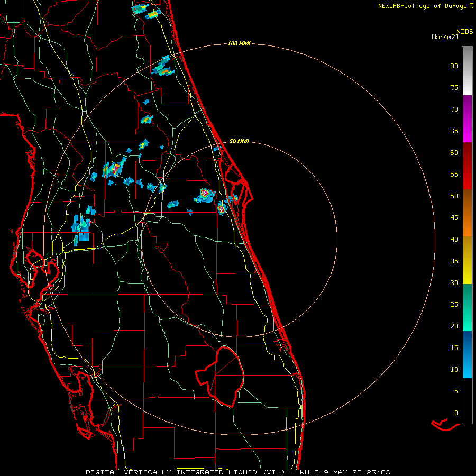The height and width of the screenshot is (476, 476).
Task: Click the 65 value on the color scale
Action: click(454, 131)
